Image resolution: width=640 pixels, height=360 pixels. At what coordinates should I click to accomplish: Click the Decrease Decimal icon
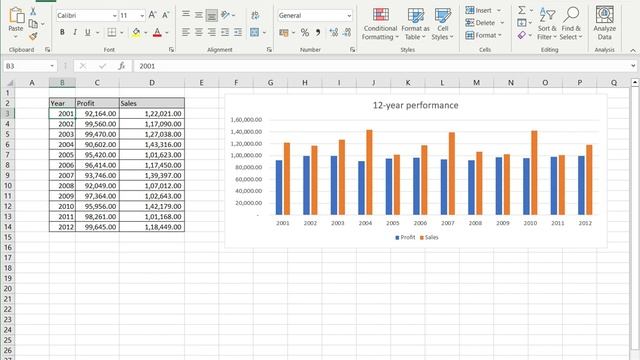[347, 32]
